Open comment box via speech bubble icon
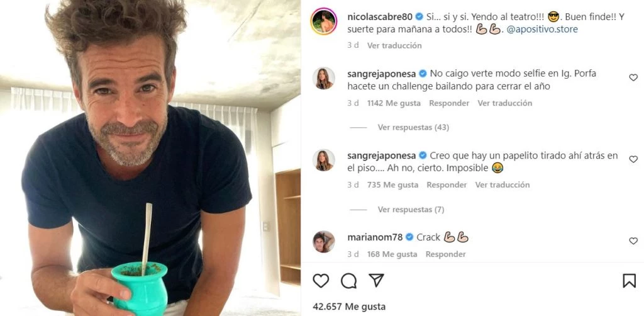This screenshot has height=316, width=644. (x=348, y=281)
